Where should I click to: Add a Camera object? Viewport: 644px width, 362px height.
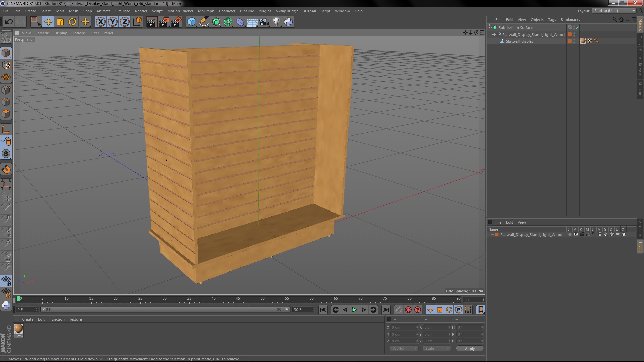[264, 22]
